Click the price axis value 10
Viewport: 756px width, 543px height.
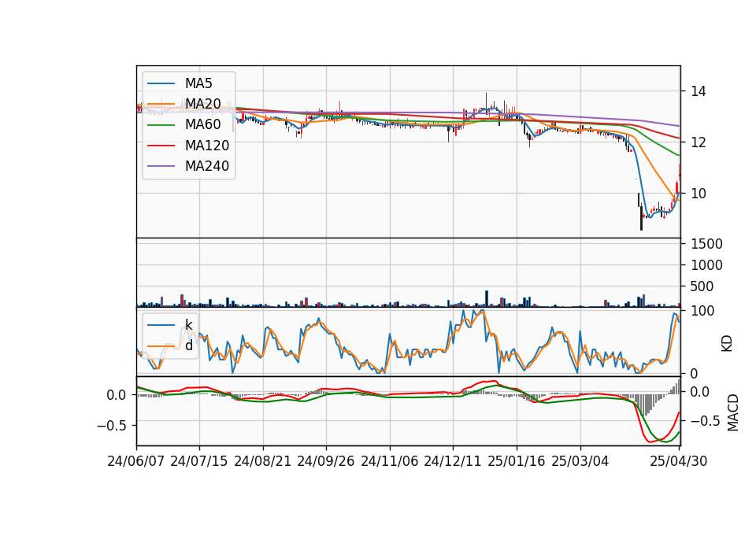tap(699, 194)
